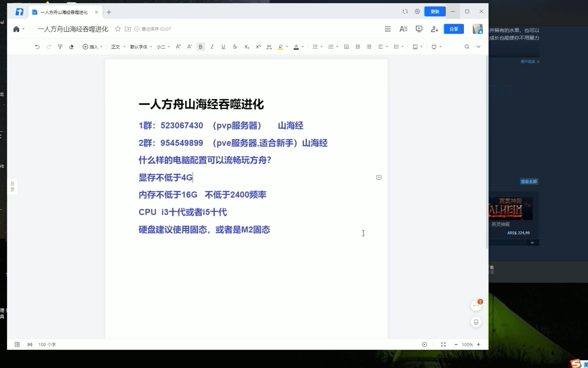Increase font size with A+ icon

[178, 47]
